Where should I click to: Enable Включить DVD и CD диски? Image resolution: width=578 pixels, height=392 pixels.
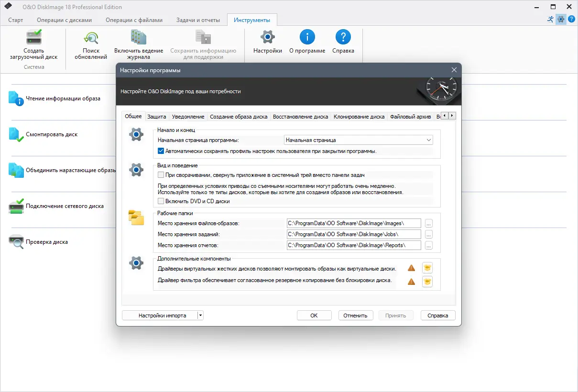click(161, 201)
